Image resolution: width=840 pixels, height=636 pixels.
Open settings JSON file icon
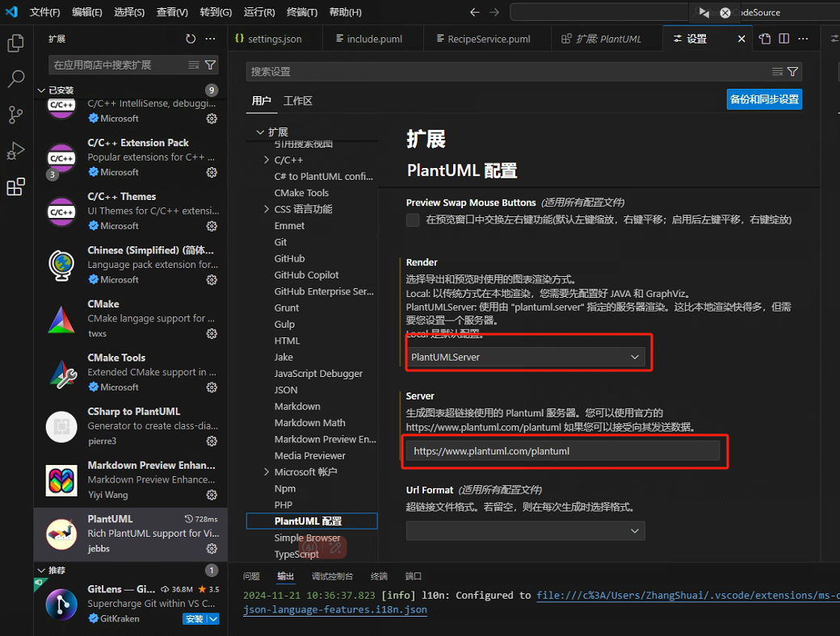(765, 39)
